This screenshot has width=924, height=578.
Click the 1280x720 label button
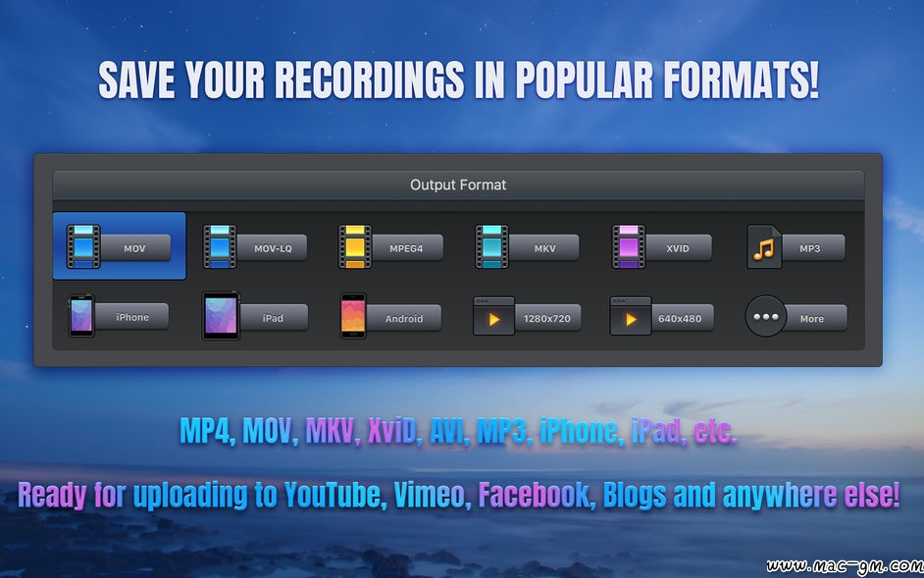(547, 318)
